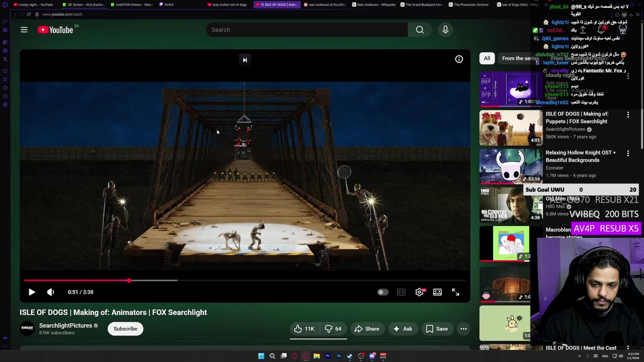This screenshot has height=362, width=644.
Task: Switch to 'cloudy night. - YouTube' tab
Action: click(33, 5)
